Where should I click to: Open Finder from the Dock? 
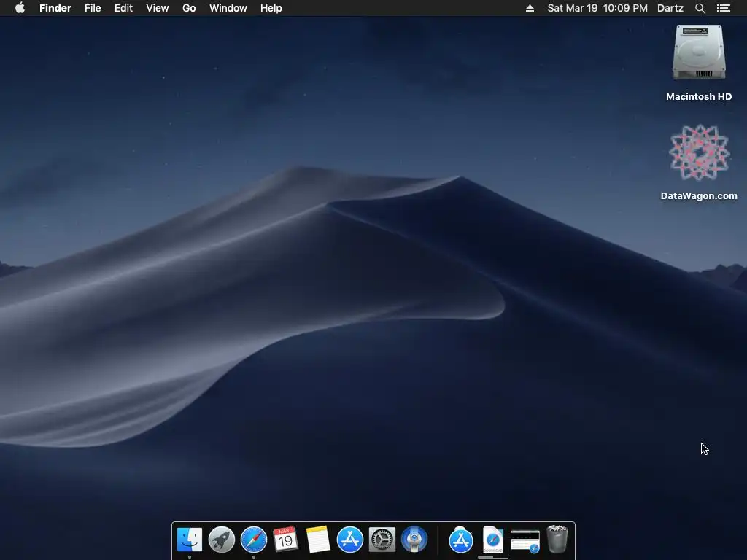pos(190,540)
